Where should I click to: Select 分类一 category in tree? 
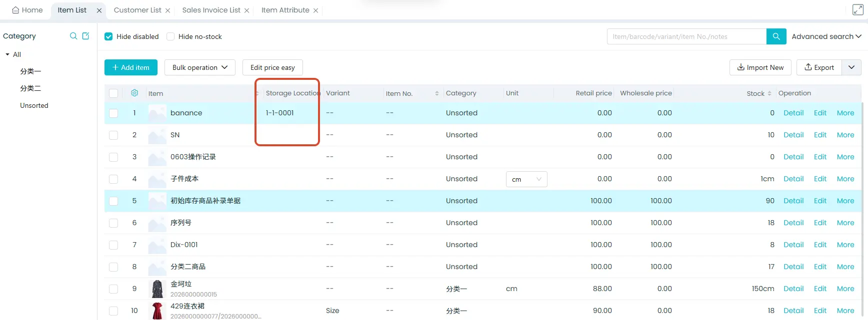coord(30,71)
